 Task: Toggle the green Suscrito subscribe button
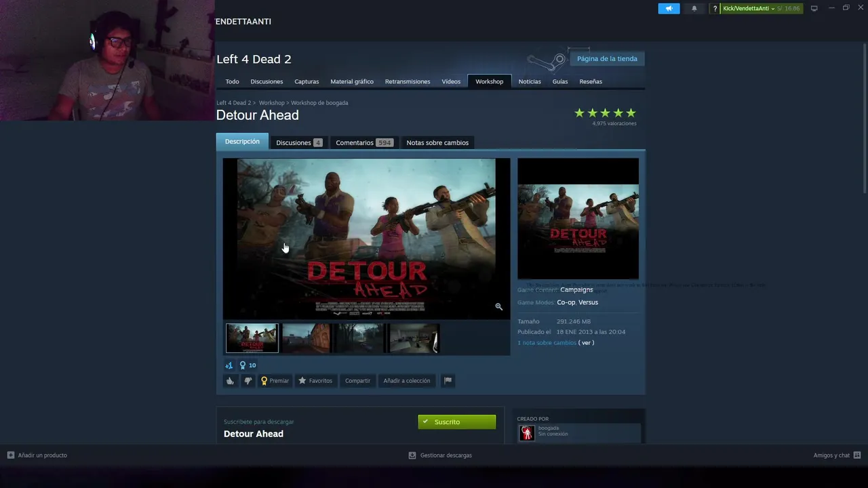[x=456, y=422]
